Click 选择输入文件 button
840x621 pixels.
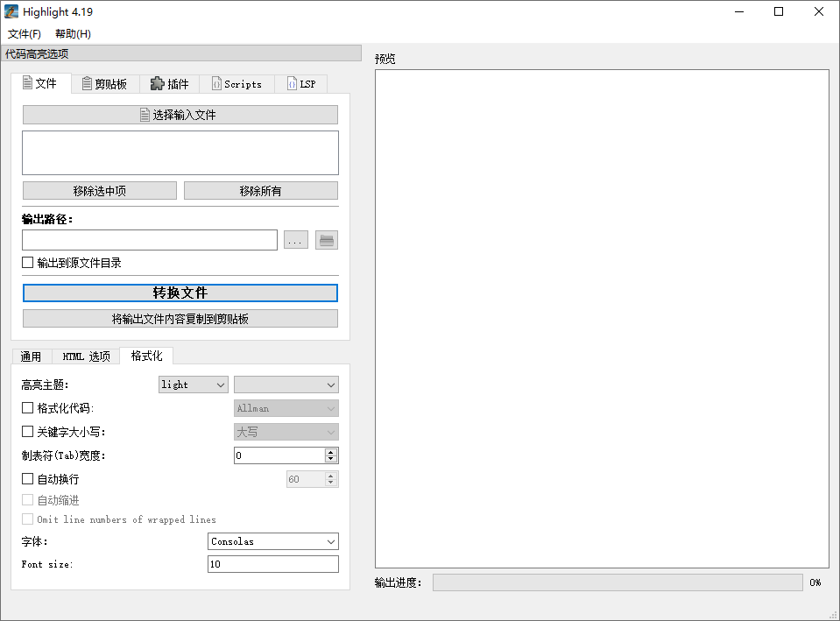(x=180, y=115)
